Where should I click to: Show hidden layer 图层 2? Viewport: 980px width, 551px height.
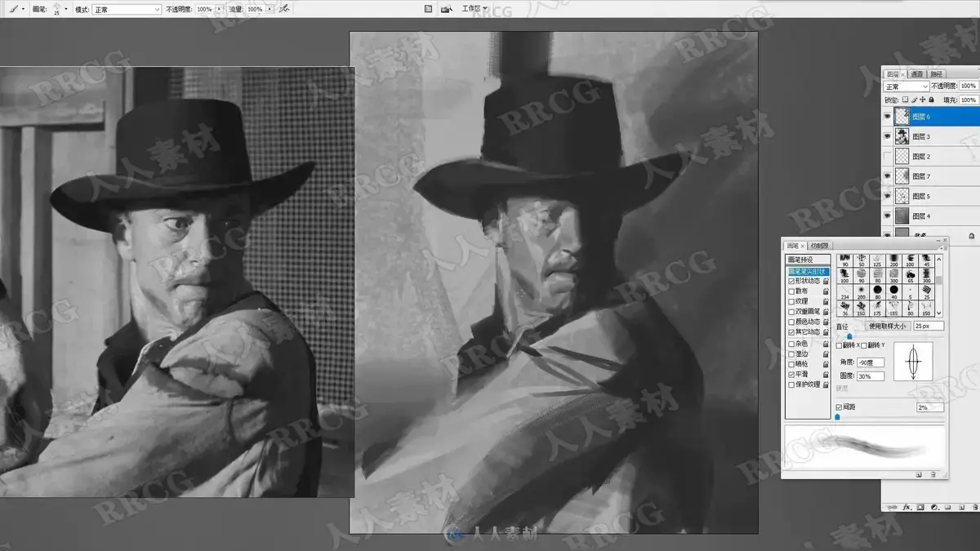(x=889, y=156)
